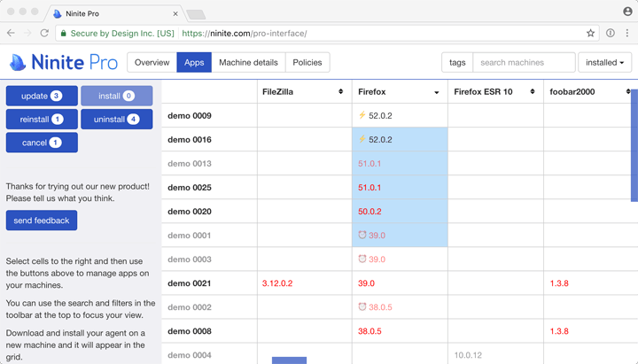Click the extension icon beside the star
The height and width of the screenshot is (364, 638).
tap(611, 33)
